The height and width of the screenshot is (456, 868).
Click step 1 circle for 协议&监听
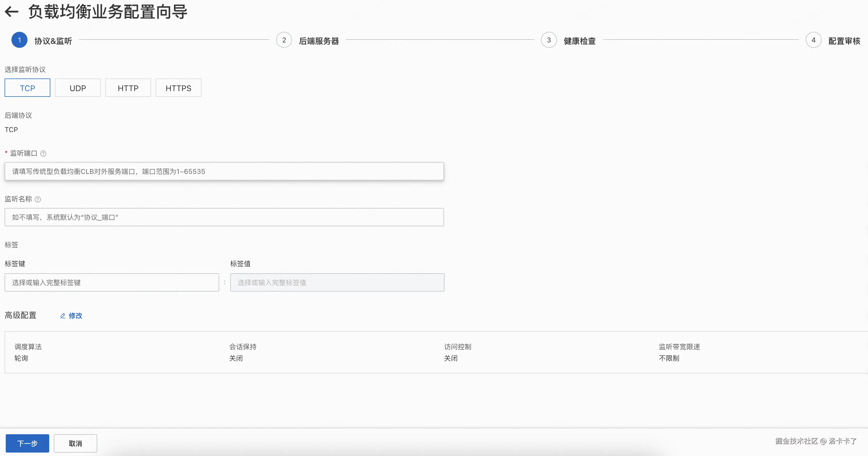point(19,40)
